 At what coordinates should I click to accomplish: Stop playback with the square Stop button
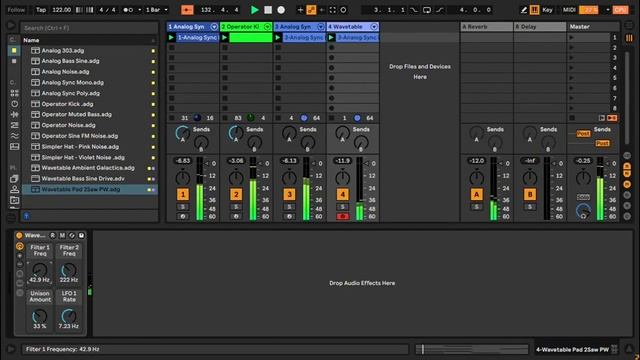pos(268,10)
